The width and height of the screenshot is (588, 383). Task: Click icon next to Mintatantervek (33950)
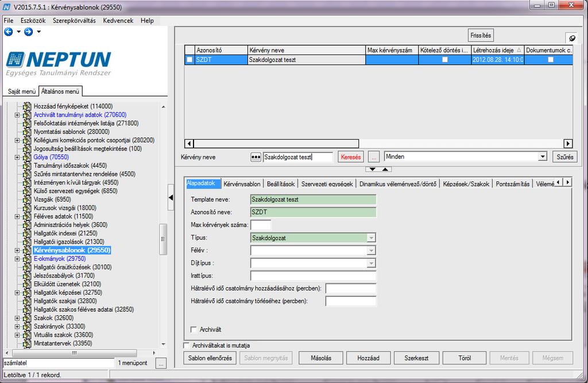pyautogui.click(x=27, y=343)
